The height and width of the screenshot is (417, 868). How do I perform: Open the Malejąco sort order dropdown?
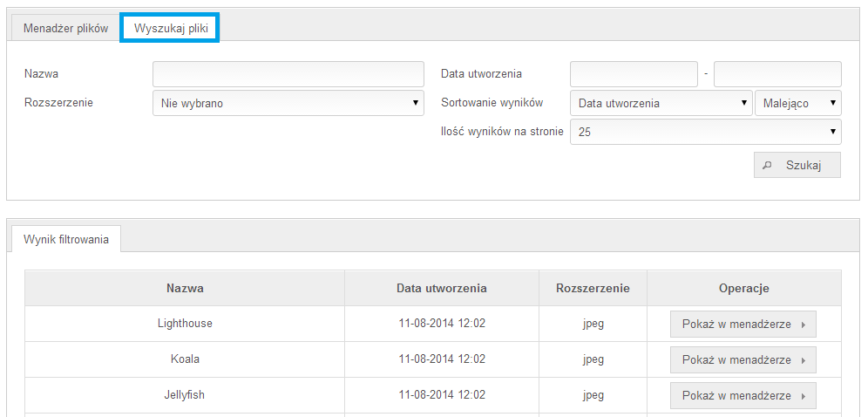pyautogui.click(x=798, y=103)
